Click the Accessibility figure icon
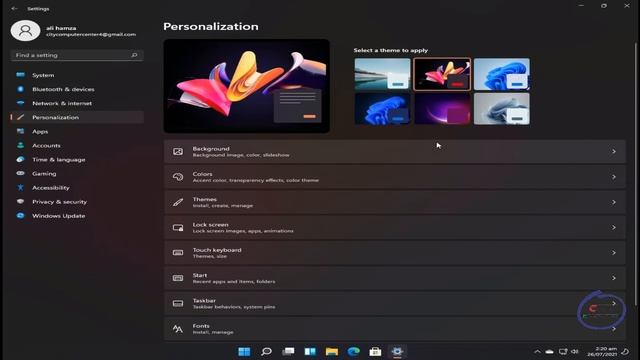 (x=20, y=187)
